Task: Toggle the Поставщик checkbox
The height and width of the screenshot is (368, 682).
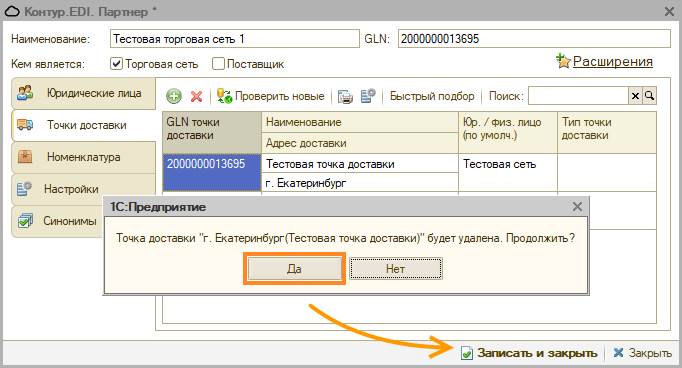Action: point(218,64)
